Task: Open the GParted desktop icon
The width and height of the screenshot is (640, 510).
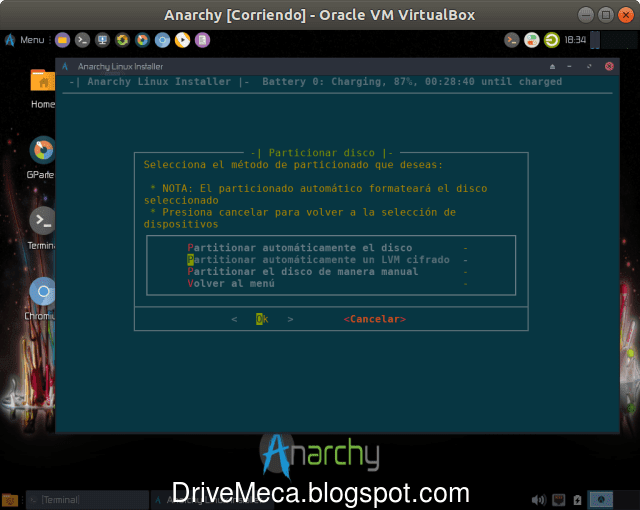Action: (42, 158)
